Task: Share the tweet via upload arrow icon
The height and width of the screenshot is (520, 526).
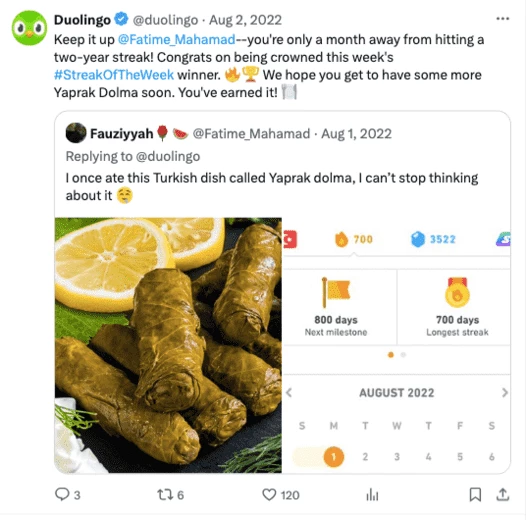Action: coord(503,495)
